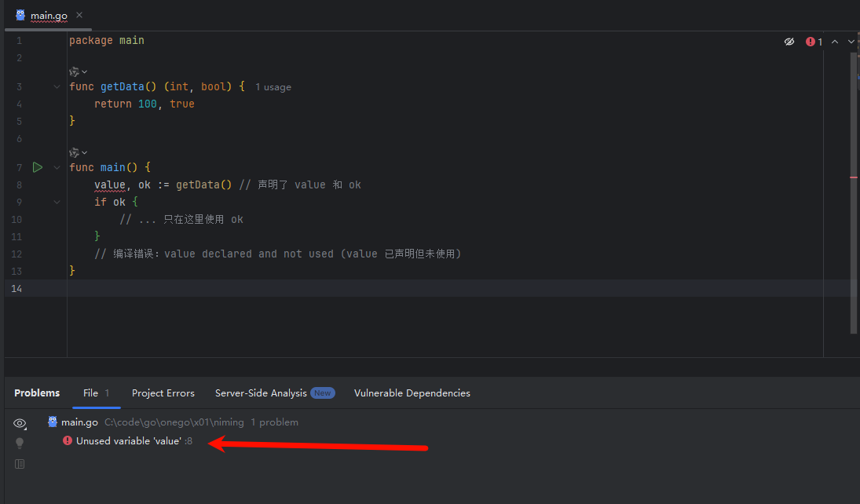The image size is (860, 504).
Task: Click the '1 usage' inlay hint
Action: (x=273, y=87)
